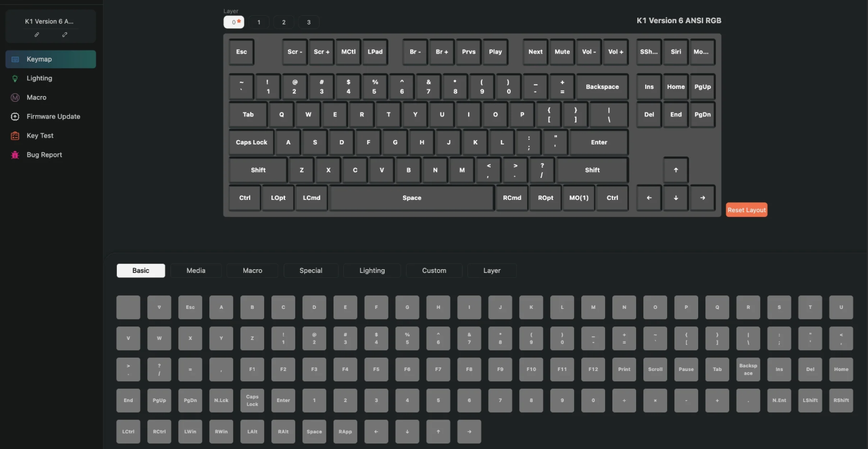The width and height of the screenshot is (868, 449).
Task: Click the Macro circled-M icon
Action: (x=15, y=97)
